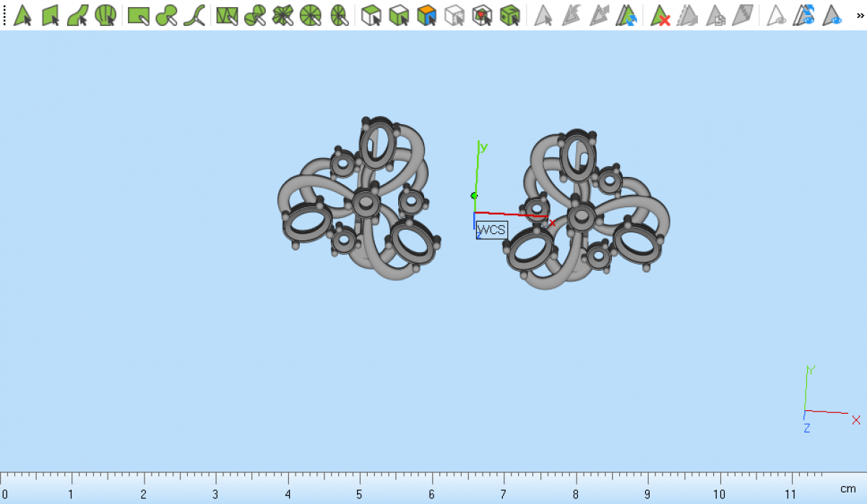The width and height of the screenshot is (867, 504).
Task: Click the green triangles with blue swap arrows
Action: (625, 14)
